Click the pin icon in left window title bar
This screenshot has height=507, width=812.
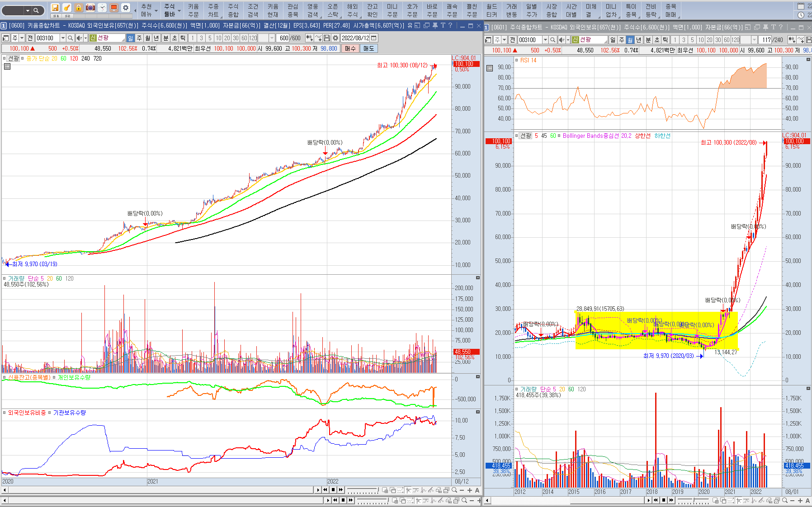coord(435,26)
